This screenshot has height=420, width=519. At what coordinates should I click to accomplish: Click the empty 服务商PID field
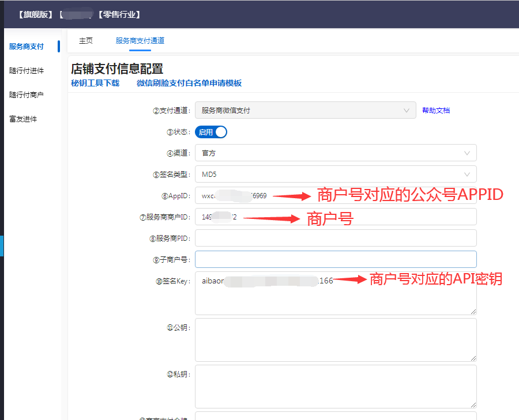click(x=336, y=238)
